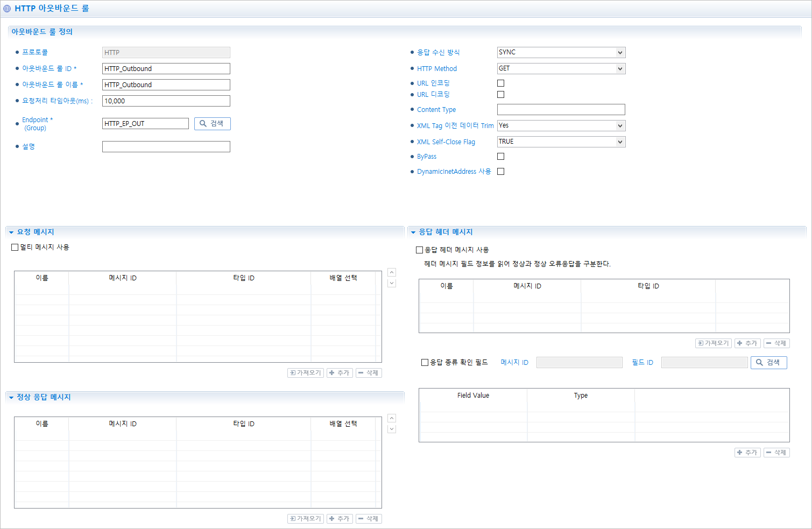812x529 pixels.
Task: Open 응답 수신 방식 SYNC dropdown
Action: point(561,52)
